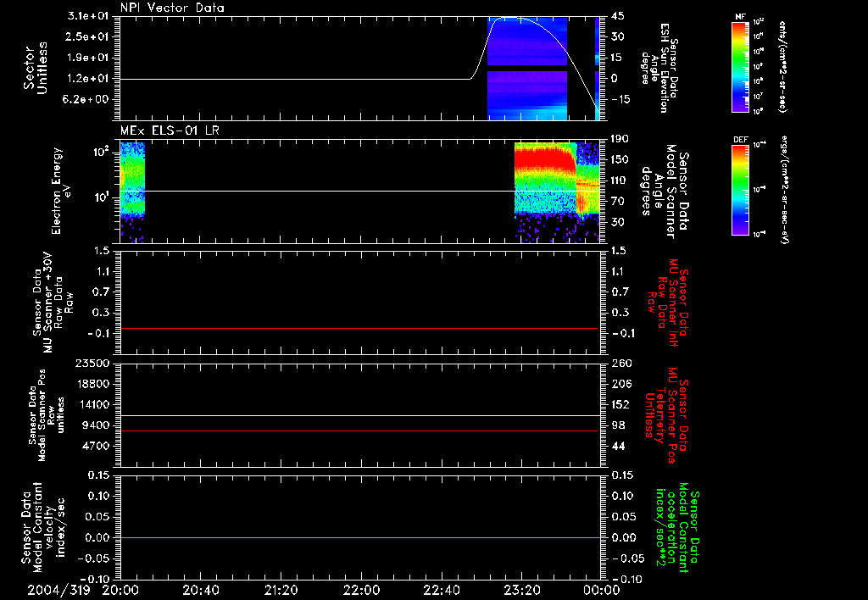Click the 98 telemetry tick value
Screen dimensions: 868x600
tap(618, 425)
